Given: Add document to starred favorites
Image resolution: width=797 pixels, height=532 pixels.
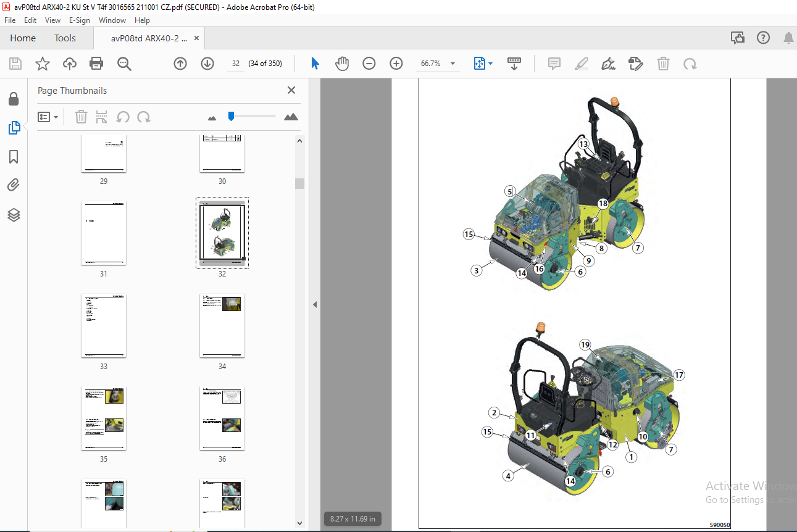Looking at the screenshot, I should [x=43, y=64].
